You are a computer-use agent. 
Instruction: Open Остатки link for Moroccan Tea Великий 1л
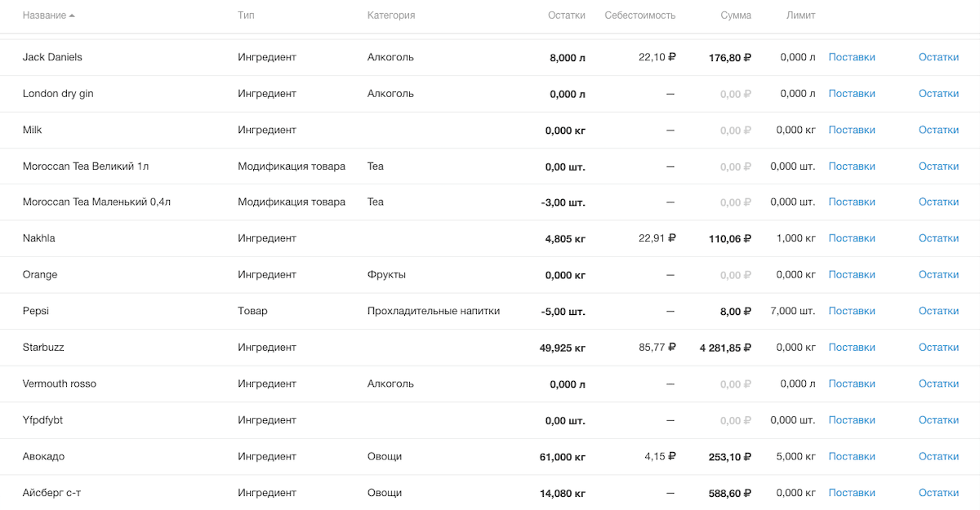pos(938,166)
